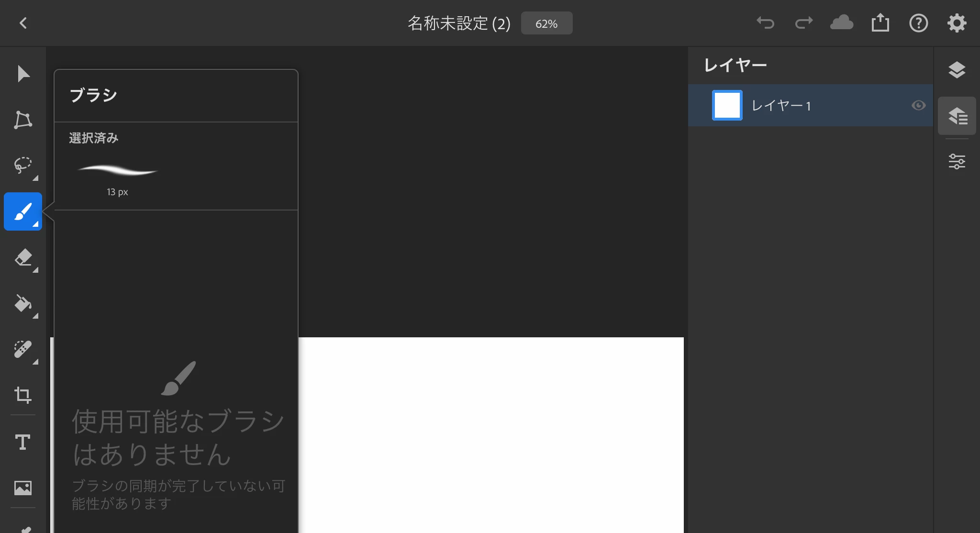980x533 pixels.
Task: Select the Move tool arrow
Action: 23,74
